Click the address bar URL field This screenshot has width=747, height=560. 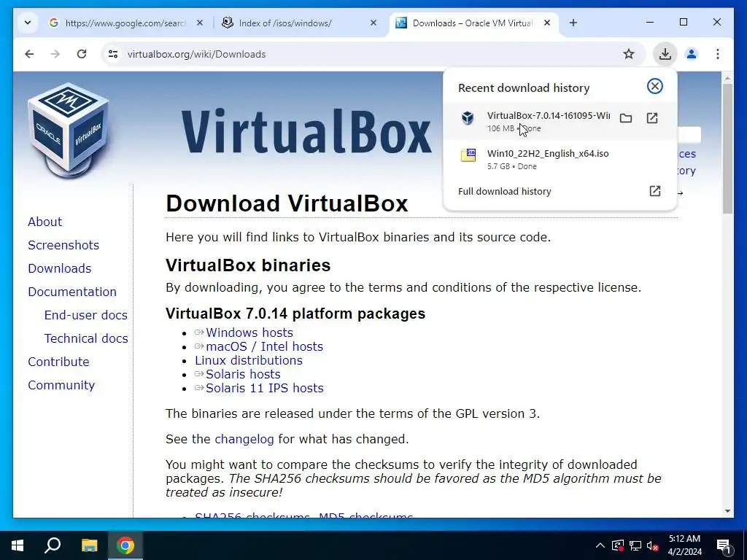[371, 54]
